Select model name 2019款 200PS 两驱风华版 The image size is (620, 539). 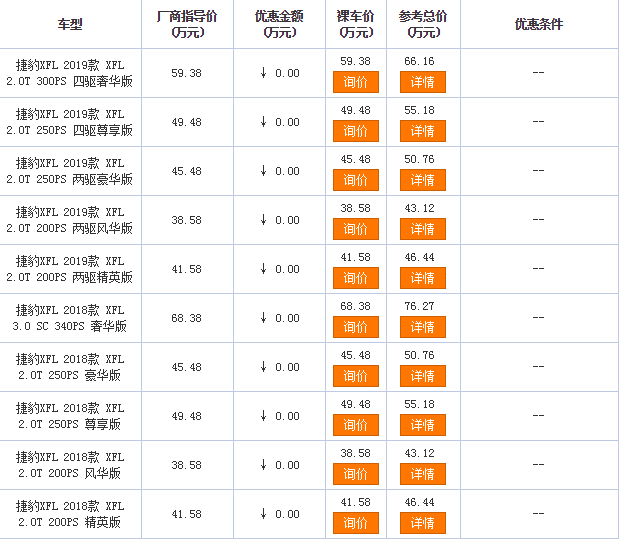pos(70,220)
